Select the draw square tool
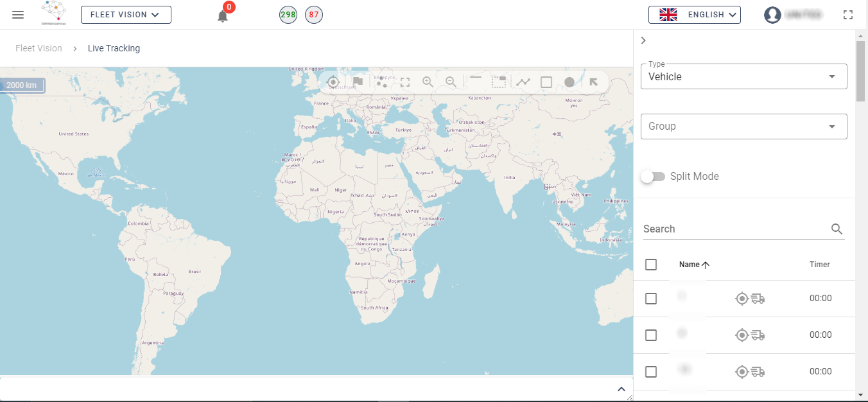 [546, 82]
